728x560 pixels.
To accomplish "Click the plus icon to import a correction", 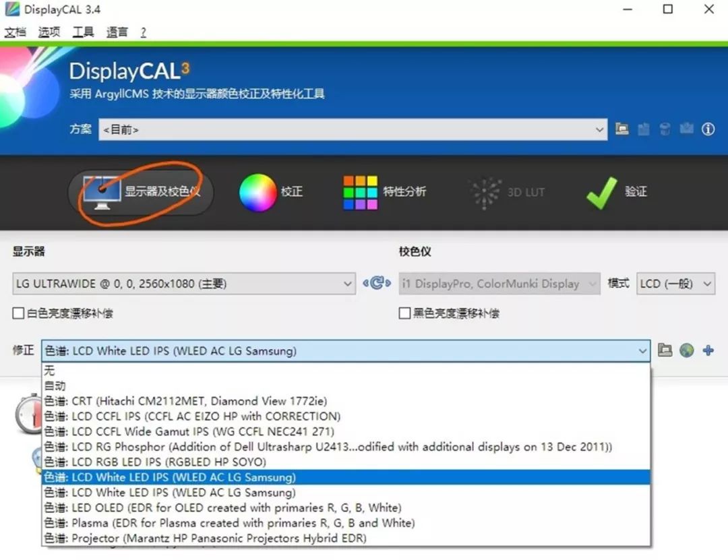I will tap(708, 350).
